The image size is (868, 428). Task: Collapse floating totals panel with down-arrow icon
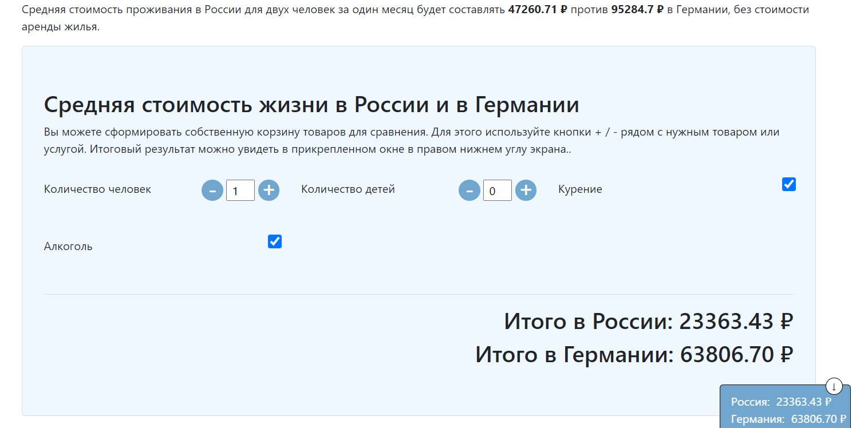click(834, 386)
